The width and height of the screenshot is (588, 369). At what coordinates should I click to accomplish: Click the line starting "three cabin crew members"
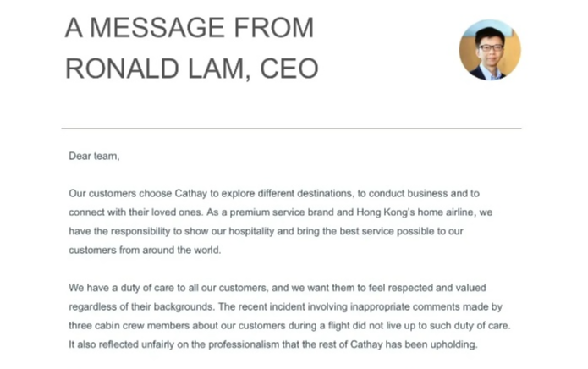click(x=289, y=326)
